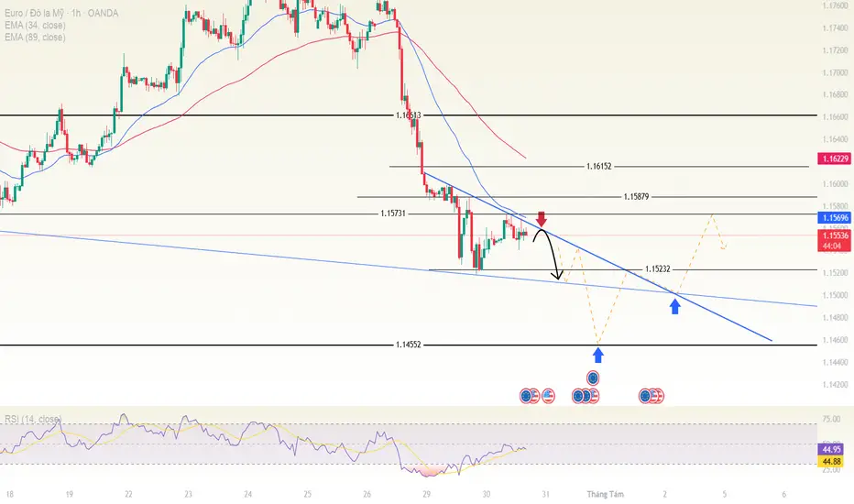Click the blue 1.15696 EMA price tag
This screenshot has height=504, width=854.
(x=834, y=218)
